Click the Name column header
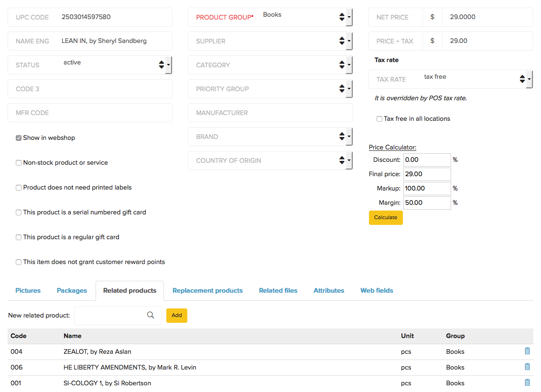This screenshot has width=541, height=392. click(x=73, y=336)
